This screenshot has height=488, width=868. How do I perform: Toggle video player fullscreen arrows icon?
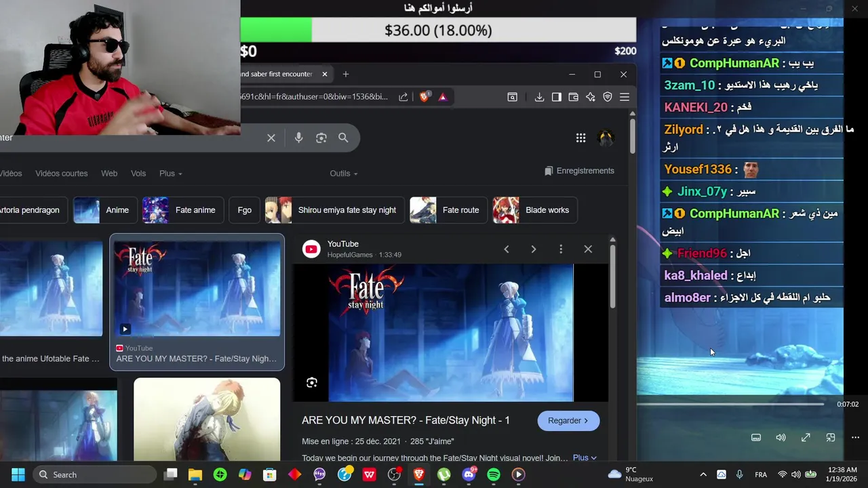coord(806,438)
